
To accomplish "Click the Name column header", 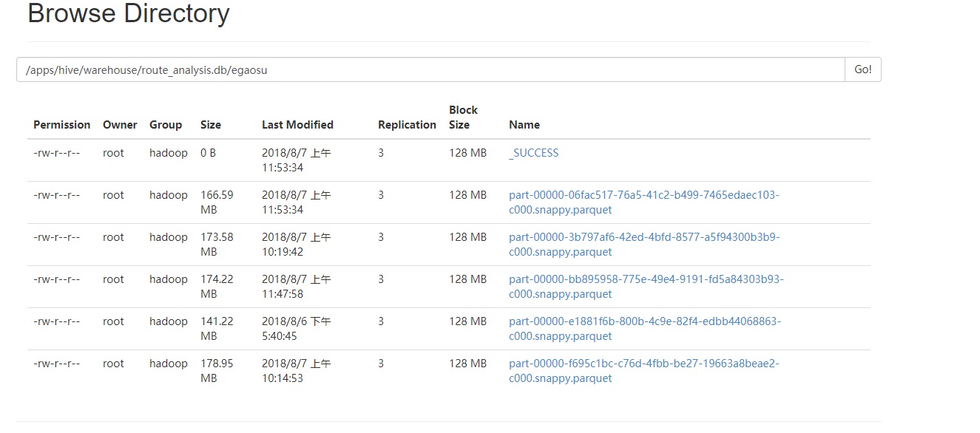I will pos(524,125).
